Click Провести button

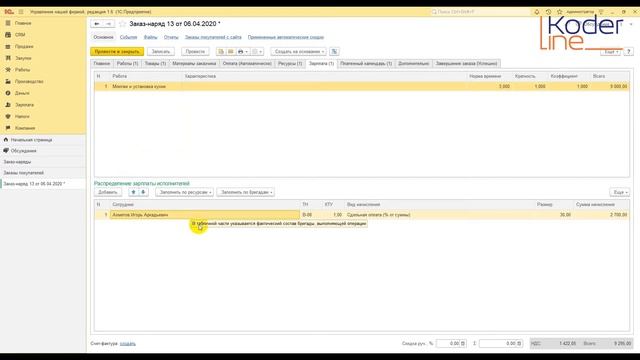tap(195, 51)
